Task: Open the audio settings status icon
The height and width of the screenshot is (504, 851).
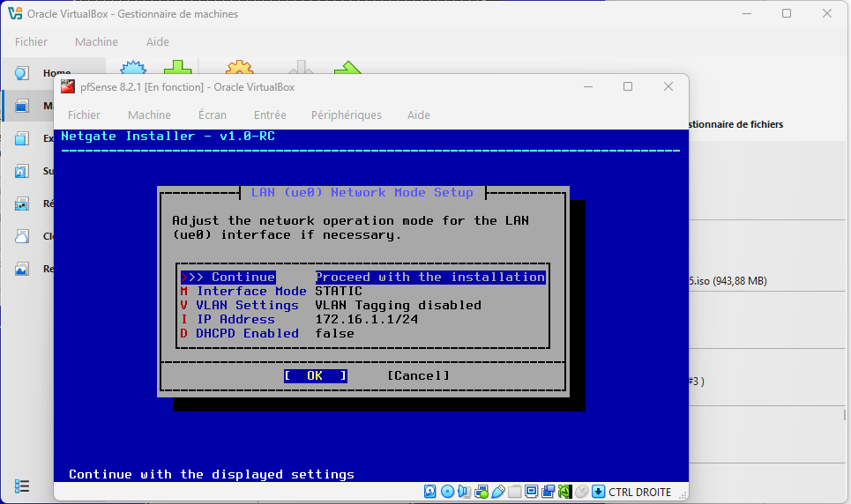Action: pos(464,492)
